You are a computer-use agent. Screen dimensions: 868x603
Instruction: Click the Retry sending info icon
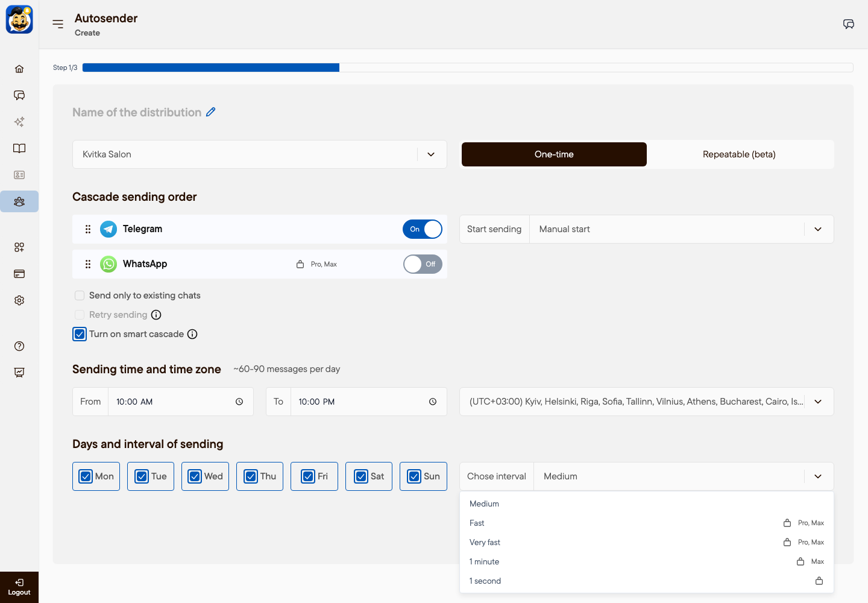pos(156,315)
